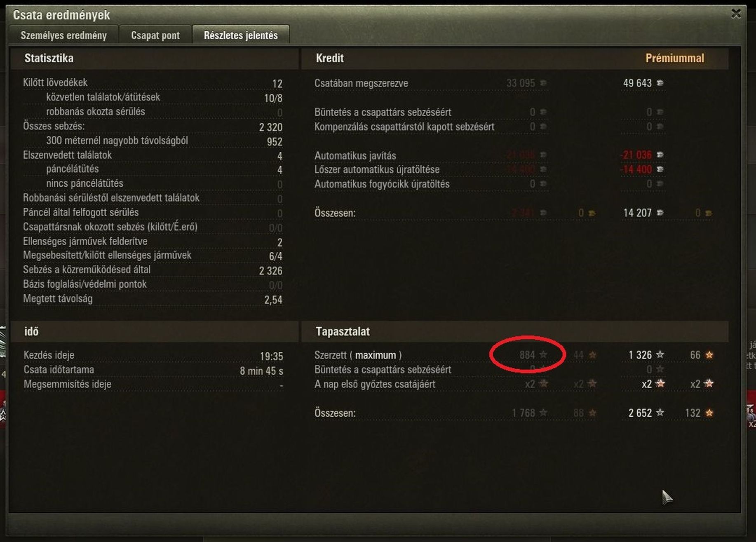Viewport: 756px width, 542px height.
Task: Click the x2 first victory star icon
Action: coord(660,384)
